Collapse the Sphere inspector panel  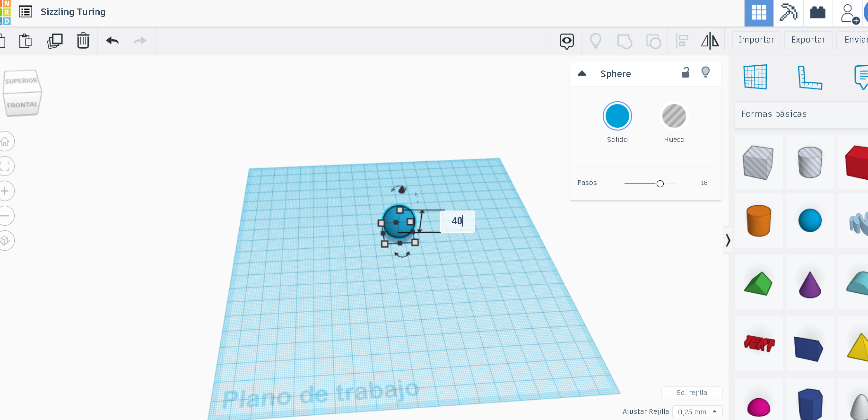click(x=582, y=74)
